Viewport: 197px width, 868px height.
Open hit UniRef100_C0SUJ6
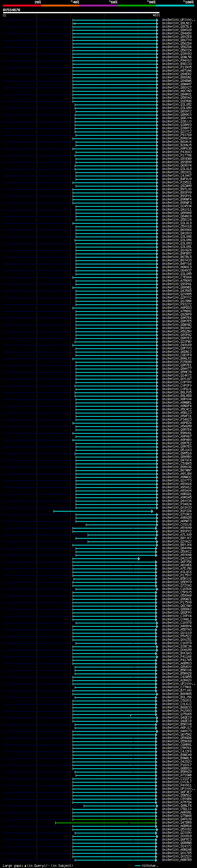click(x=177, y=525)
